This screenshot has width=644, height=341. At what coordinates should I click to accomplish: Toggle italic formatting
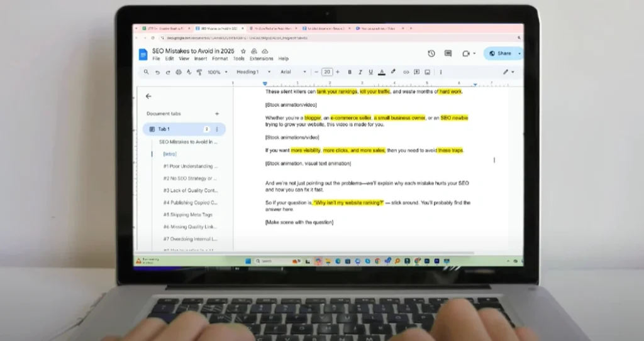pos(360,72)
